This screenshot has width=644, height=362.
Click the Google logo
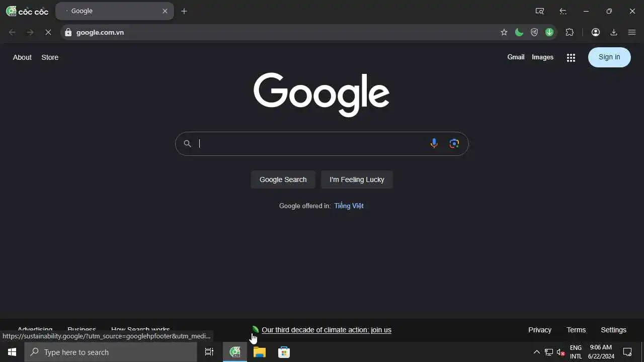(321, 95)
